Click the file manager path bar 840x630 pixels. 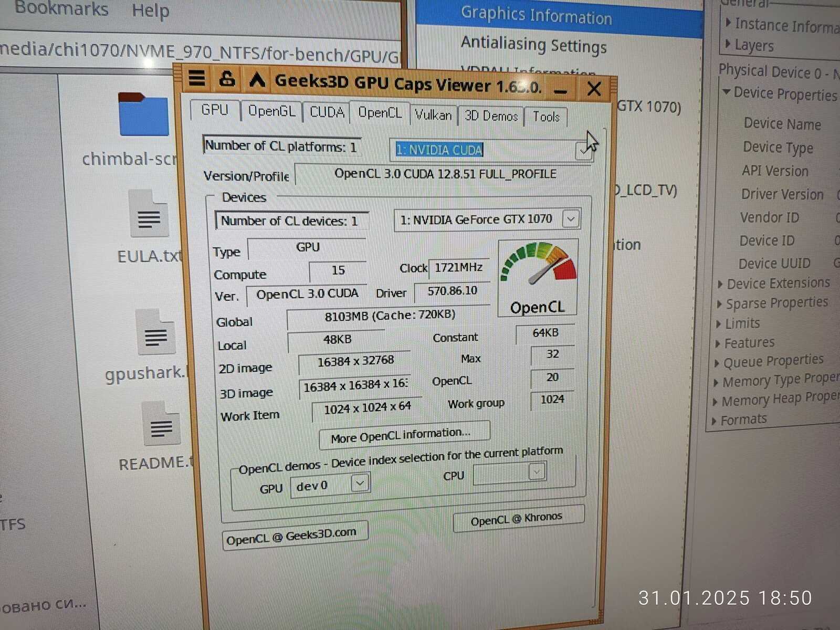(x=201, y=52)
